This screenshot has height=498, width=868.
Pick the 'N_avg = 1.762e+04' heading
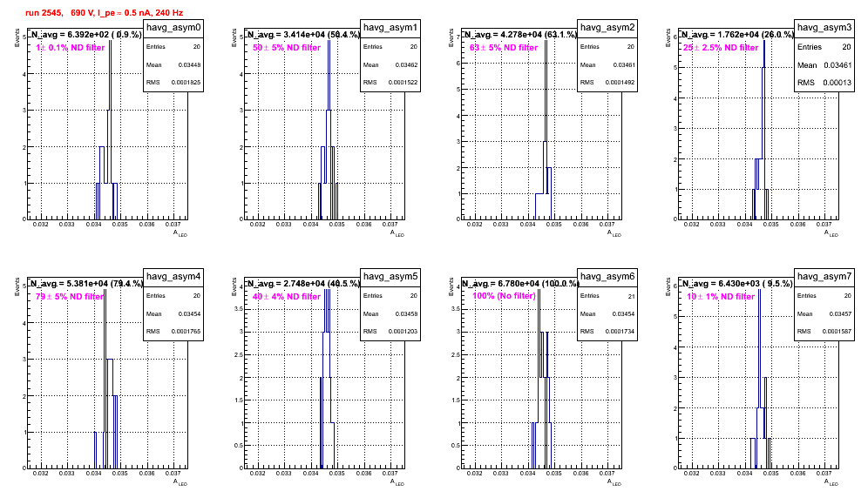tap(737, 34)
